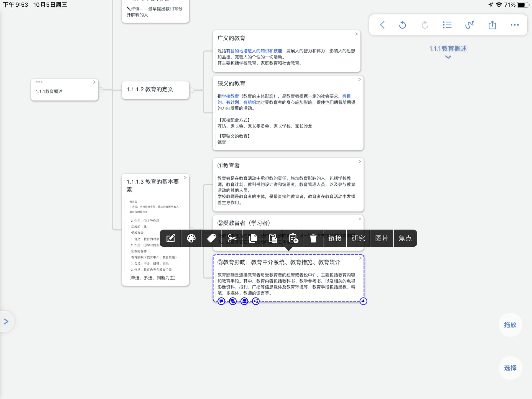Screen dimensions: 532x399
Task: Add a comment on the selected node
Action: 221,301
